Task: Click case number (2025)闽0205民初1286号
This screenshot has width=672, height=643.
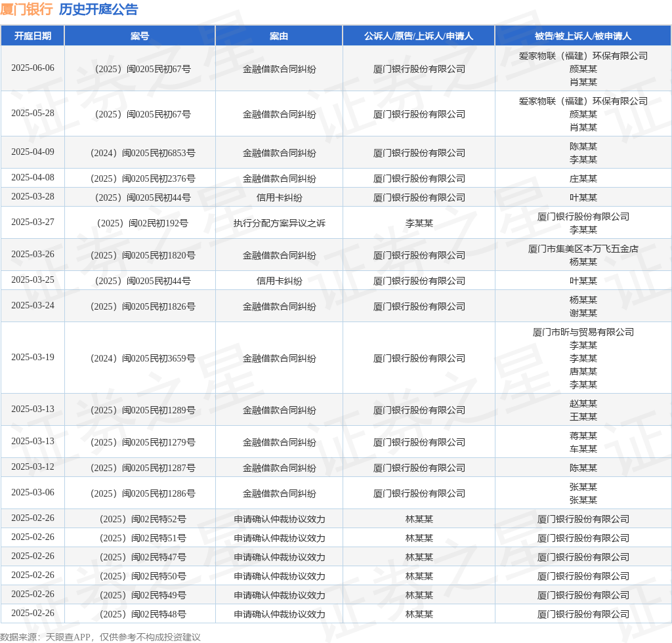Action: tap(142, 494)
